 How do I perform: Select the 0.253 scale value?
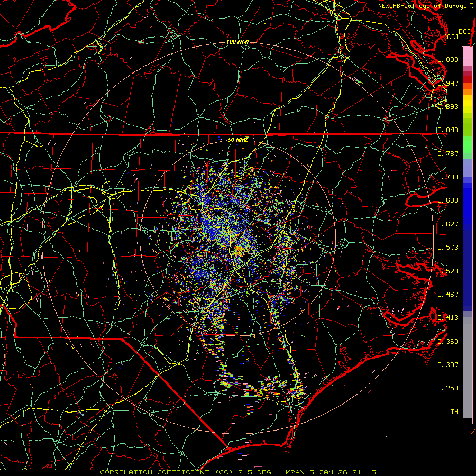coord(448,388)
